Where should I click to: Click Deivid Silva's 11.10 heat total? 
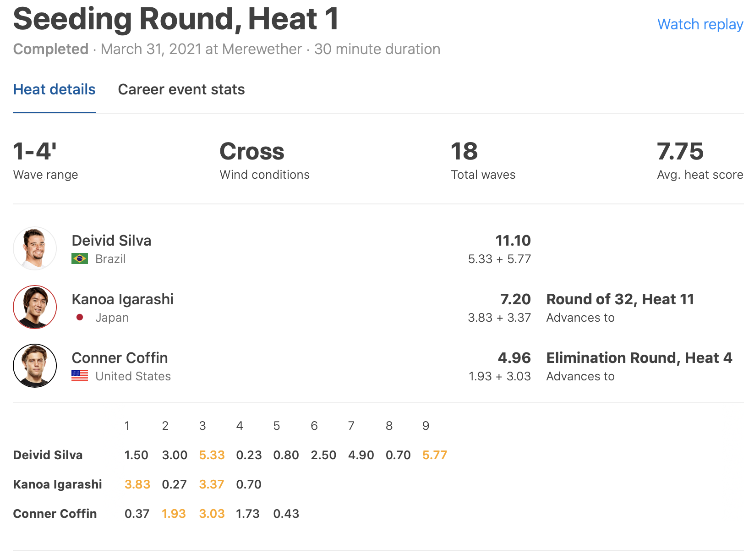[513, 241]
